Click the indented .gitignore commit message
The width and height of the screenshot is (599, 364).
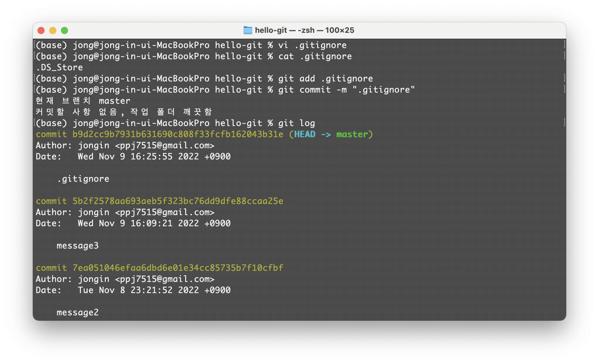tap(83, 179)
